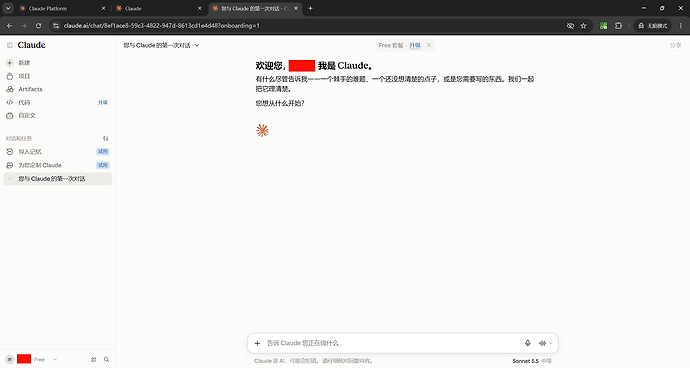Open the user account menu chevron
This screenshot has height=368, width=690.
tap(55, 359)
